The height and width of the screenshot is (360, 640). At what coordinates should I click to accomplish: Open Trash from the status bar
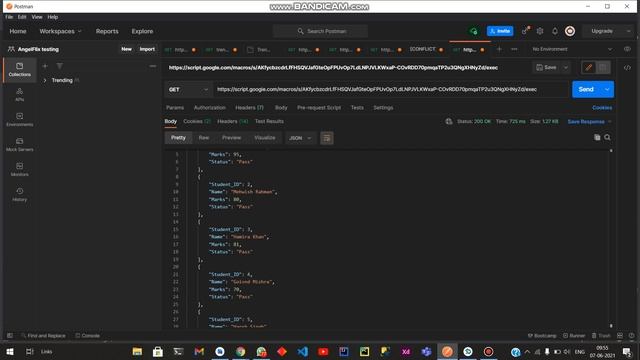tap(601, 336)
